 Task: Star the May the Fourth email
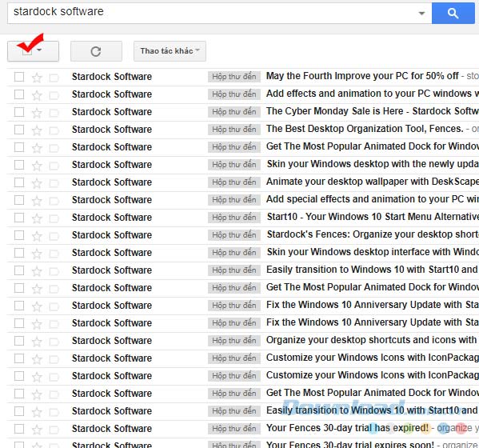37,78
